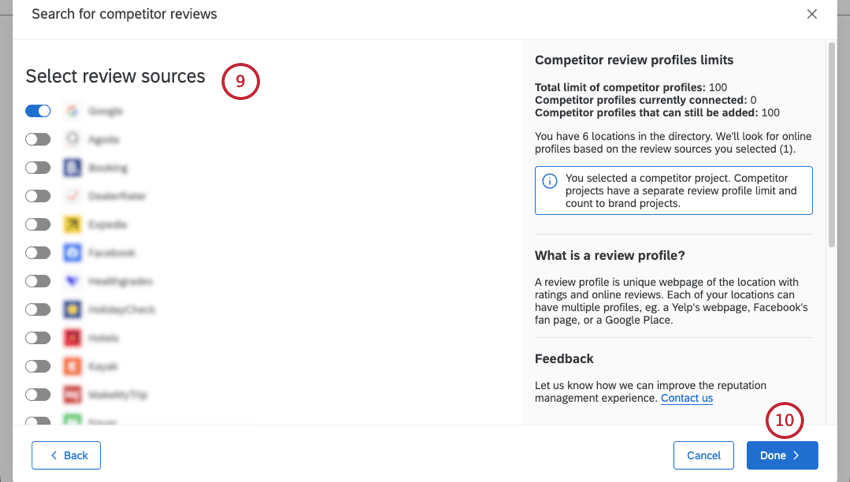Click the Booking source icon
The width and height of the screenshot is (850, 482).
72,168
